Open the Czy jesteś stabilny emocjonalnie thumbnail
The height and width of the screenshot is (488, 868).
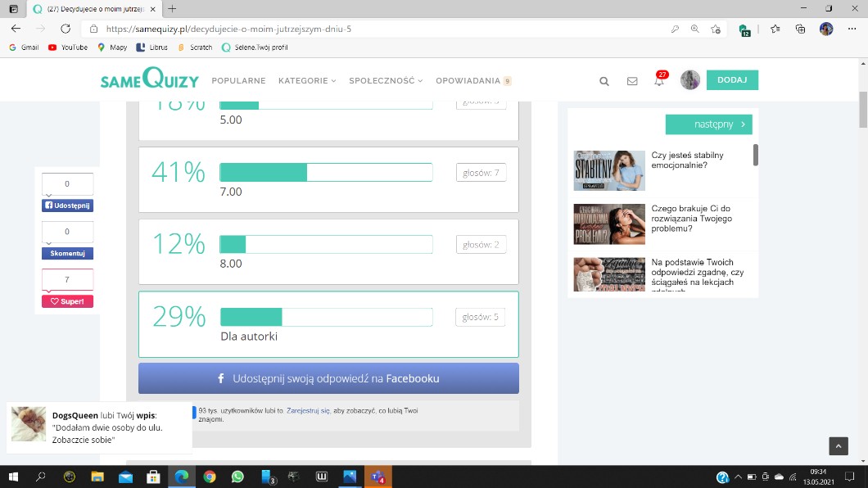point(608,170)
